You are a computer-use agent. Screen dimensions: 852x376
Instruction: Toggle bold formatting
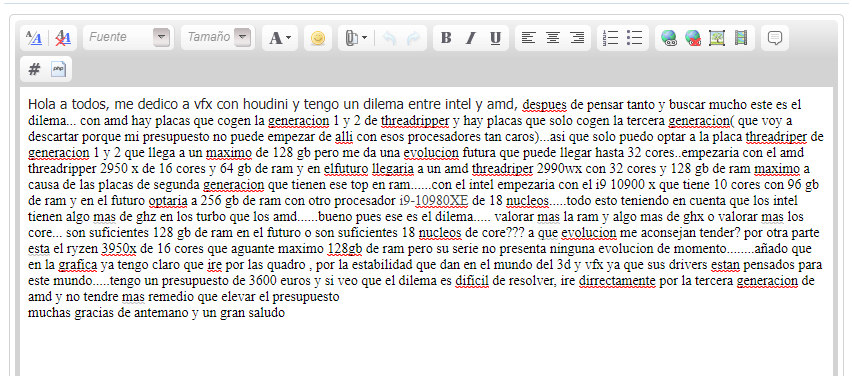[x=446, y=38]
